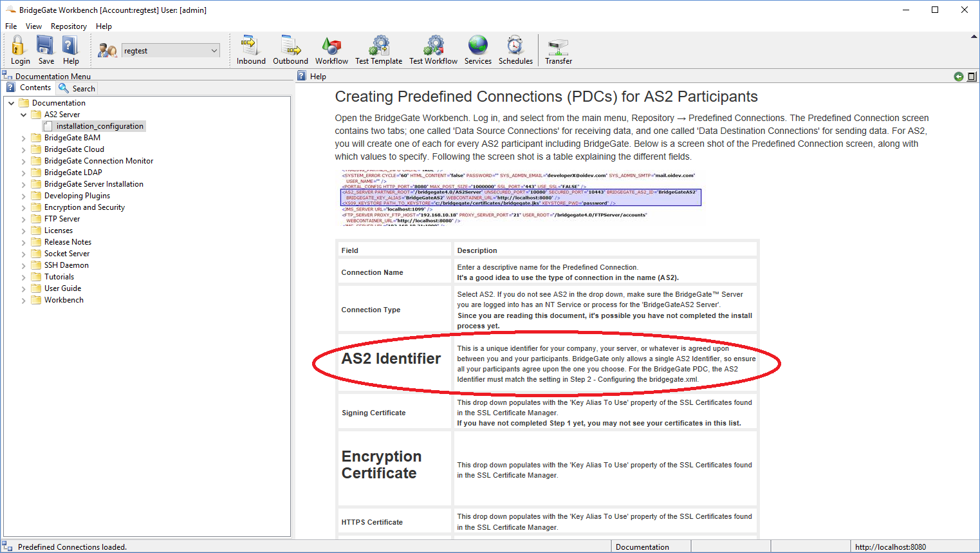Image resolution: width=980 pixels, height=553 pixels.
Task: Switch to the Search tab
Action: (77, 88)
